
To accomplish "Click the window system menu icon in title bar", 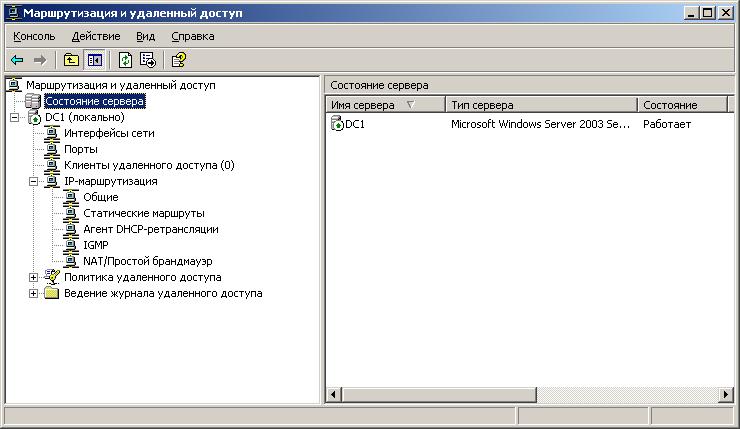I will point(13,13).
